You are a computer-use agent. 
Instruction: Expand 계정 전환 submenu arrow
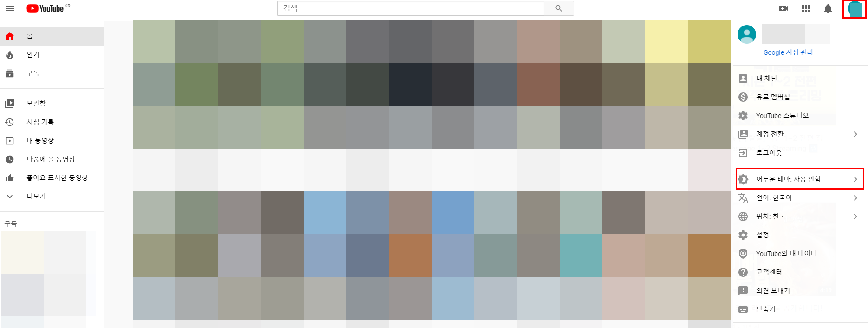click(855, 134)
